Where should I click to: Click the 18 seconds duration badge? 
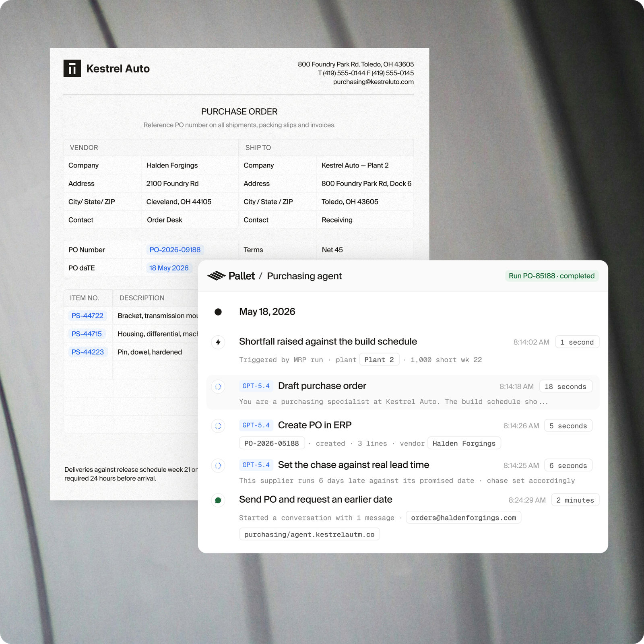click(x=566, y=386)
